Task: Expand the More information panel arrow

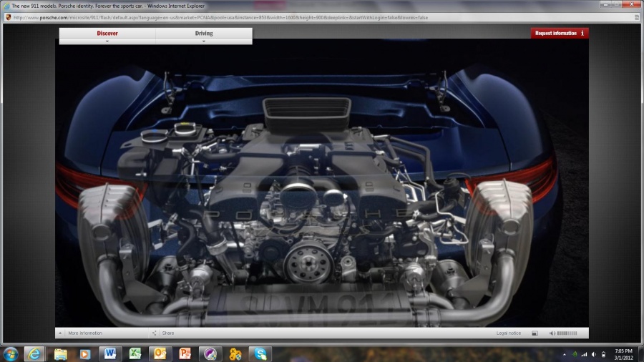Action: pos(60,333)
